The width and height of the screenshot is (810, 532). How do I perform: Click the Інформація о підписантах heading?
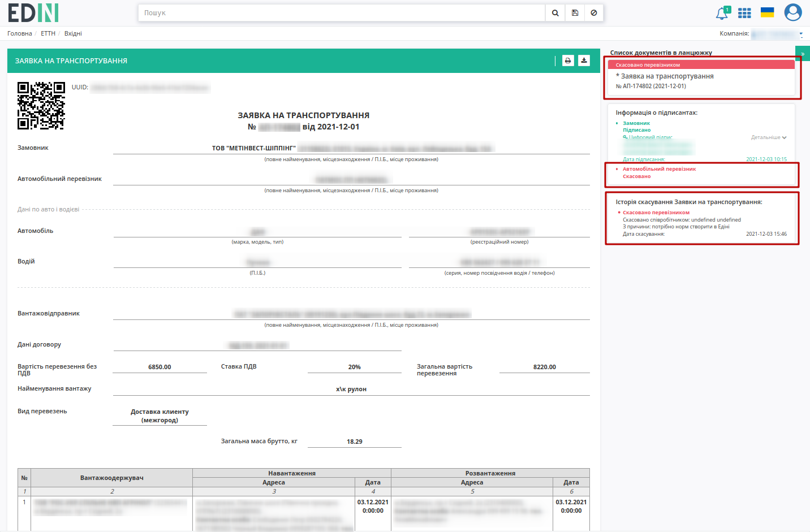point(657,113)
